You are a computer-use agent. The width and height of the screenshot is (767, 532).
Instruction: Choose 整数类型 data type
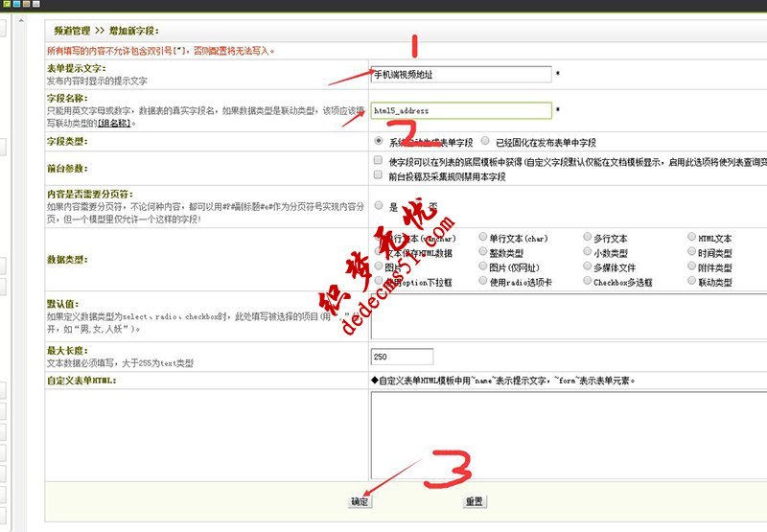pyautogui.click(x=483, y=252)
